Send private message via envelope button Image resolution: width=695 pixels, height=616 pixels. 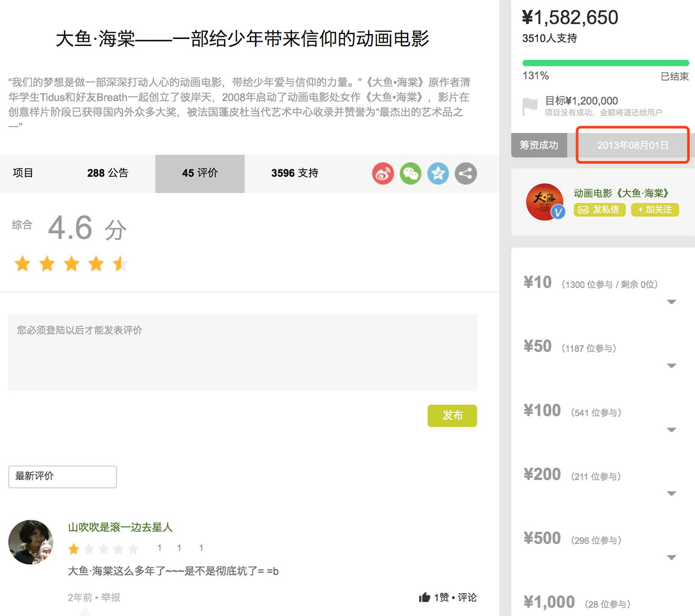(600, 210)
